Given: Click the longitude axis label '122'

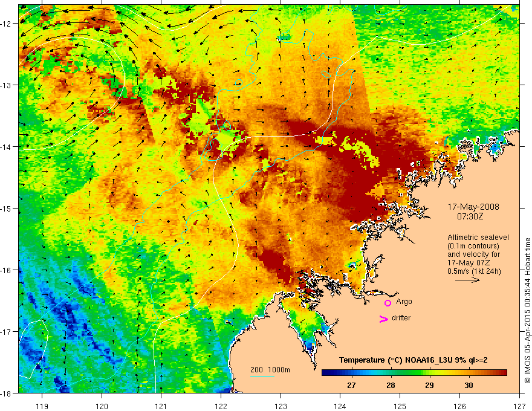Looking at the screenshot, I should (221, 406).
